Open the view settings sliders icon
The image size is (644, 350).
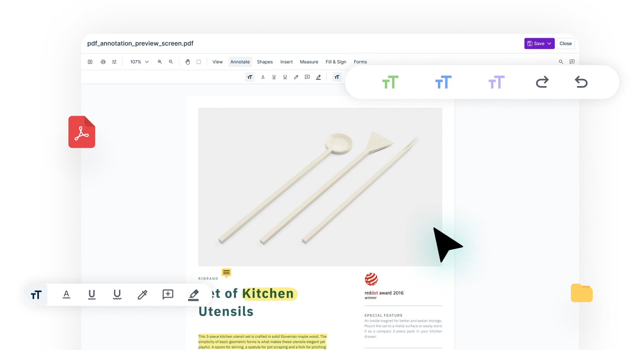point(114,62)
